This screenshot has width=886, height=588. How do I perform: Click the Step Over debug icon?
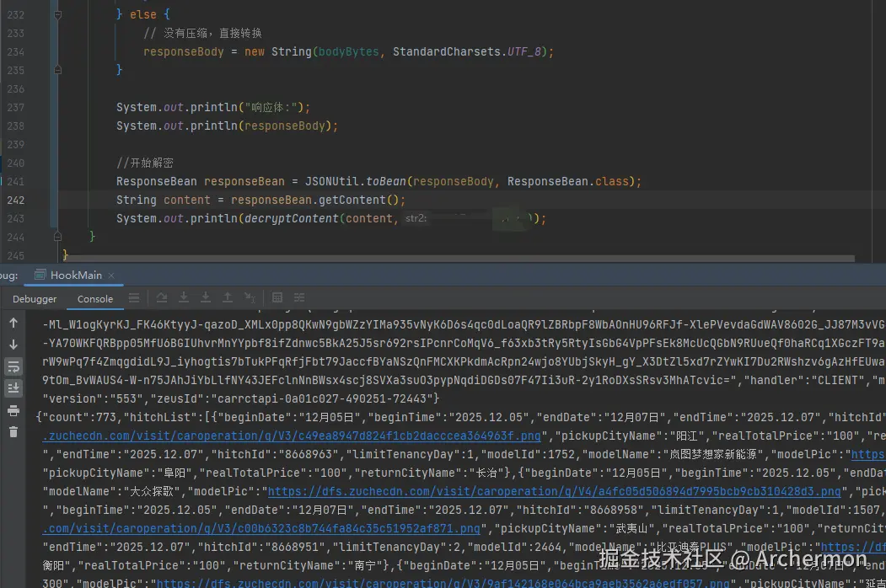pyautogui.click(x=162, y=297)
